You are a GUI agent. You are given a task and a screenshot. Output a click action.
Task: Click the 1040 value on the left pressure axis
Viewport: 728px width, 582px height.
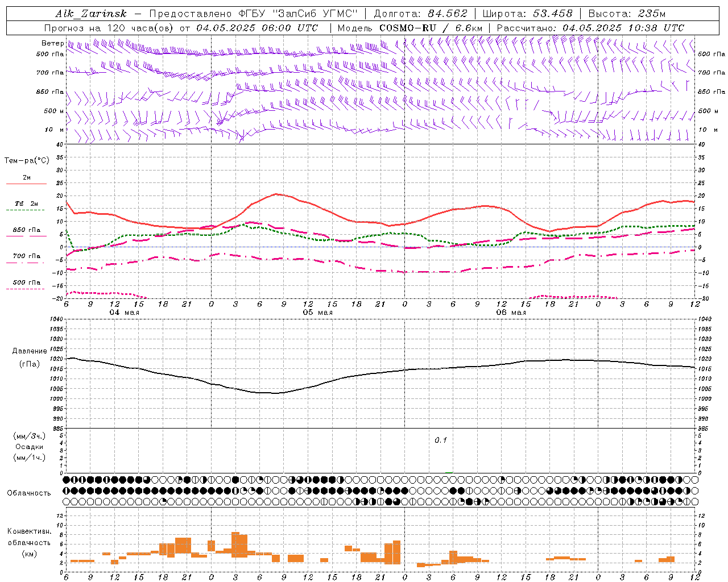[x=55, y=319]
